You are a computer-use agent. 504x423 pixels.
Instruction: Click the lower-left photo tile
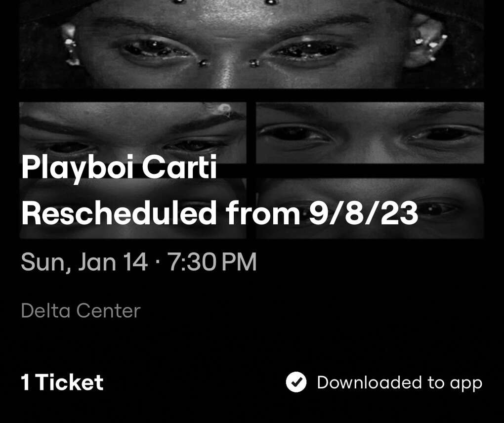tap(133, 208)
